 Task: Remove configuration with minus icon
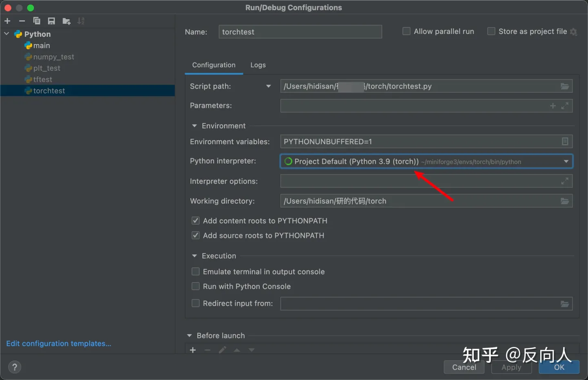pos(22,21)
